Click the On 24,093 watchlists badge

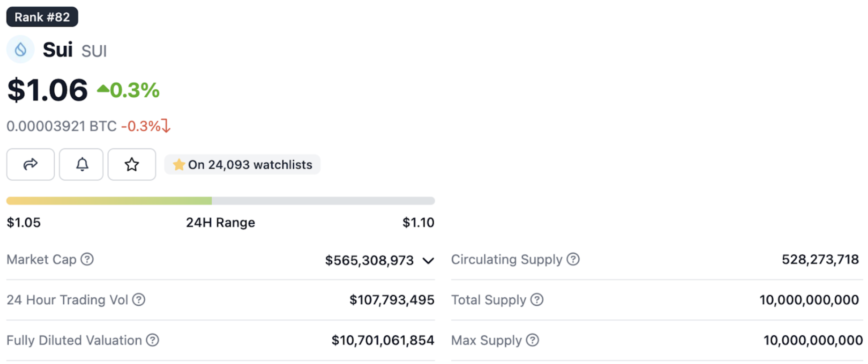pyautogui.click(x=242, y=165)
